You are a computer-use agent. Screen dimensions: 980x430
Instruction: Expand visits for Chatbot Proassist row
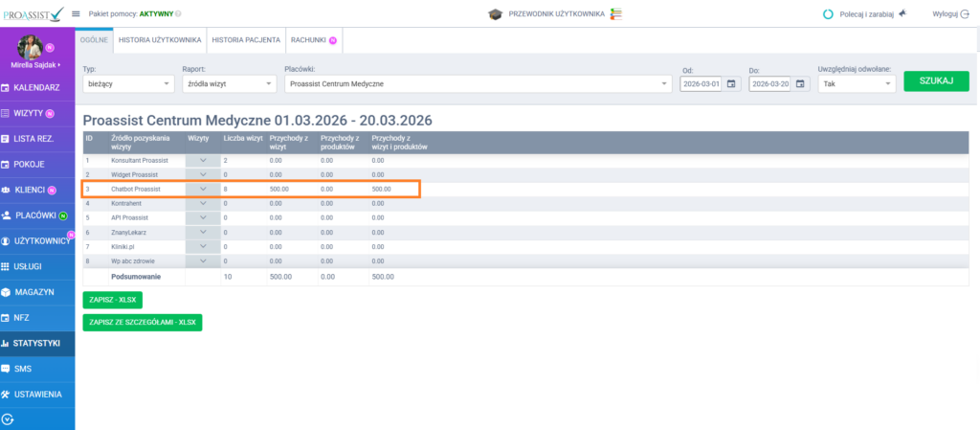point(202,190)
